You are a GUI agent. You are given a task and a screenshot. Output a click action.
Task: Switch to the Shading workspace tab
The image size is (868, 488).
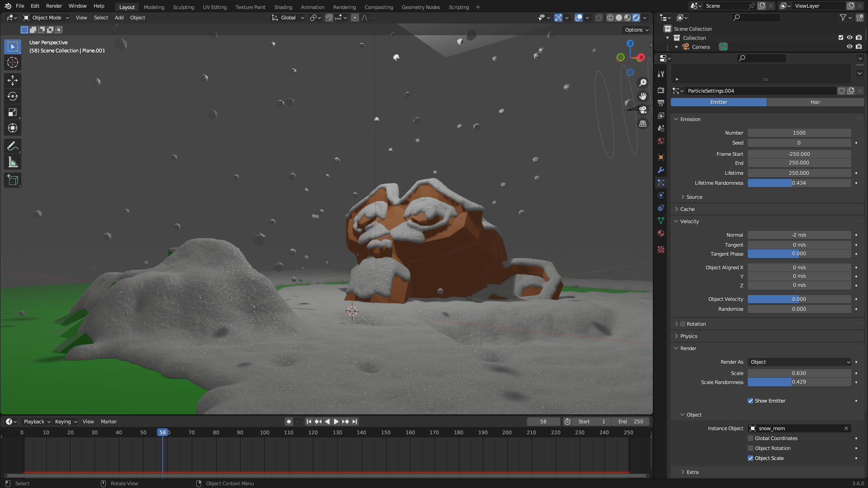(x=283, y=7)
